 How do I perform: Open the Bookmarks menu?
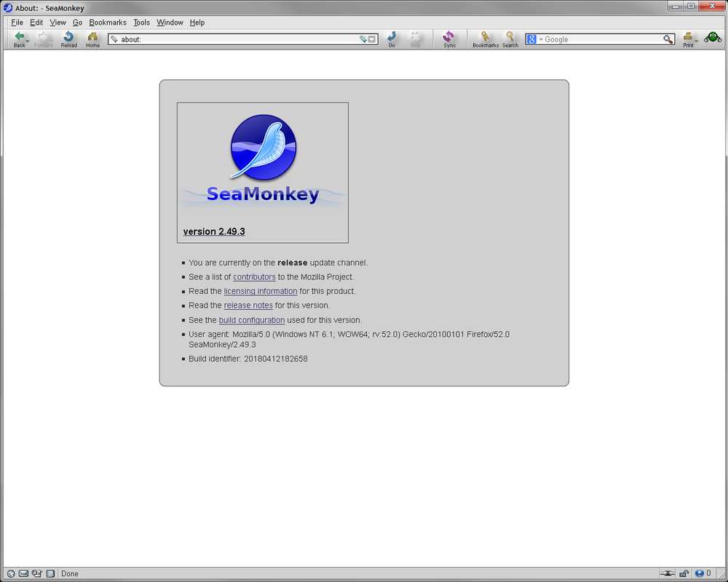point(108,23)
